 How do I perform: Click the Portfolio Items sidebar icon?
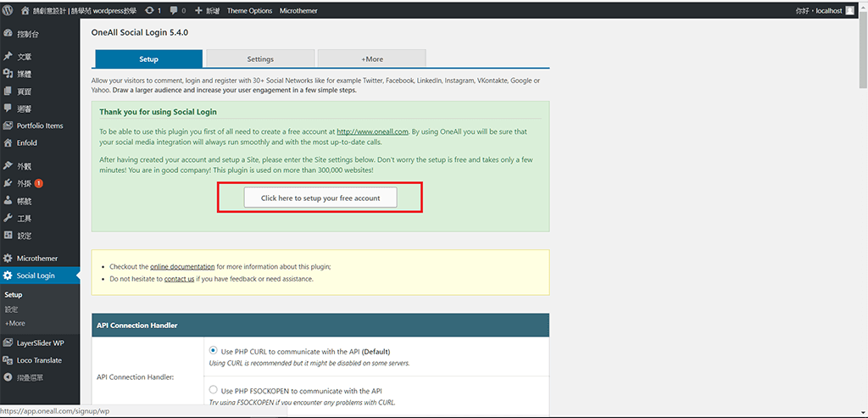point(8,125)
